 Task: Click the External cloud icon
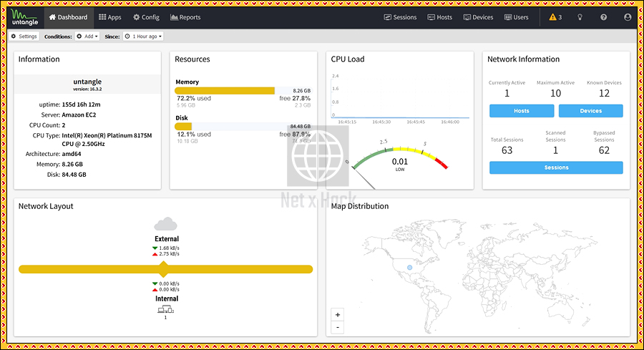165,224
